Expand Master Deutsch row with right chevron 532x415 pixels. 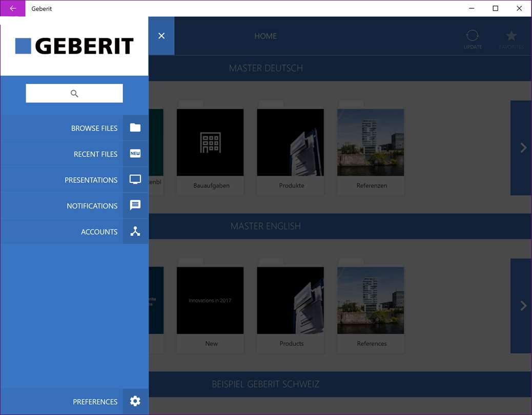[523, 148]
